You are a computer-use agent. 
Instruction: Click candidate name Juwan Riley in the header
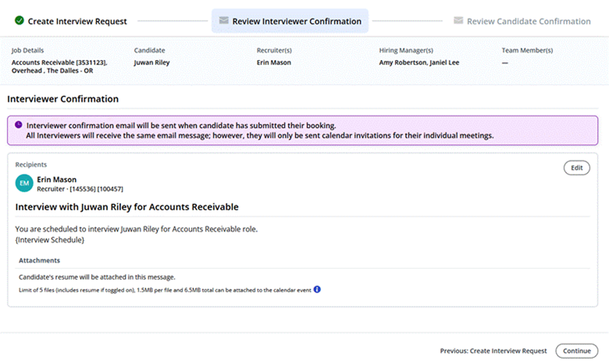(x=152, y=62)
